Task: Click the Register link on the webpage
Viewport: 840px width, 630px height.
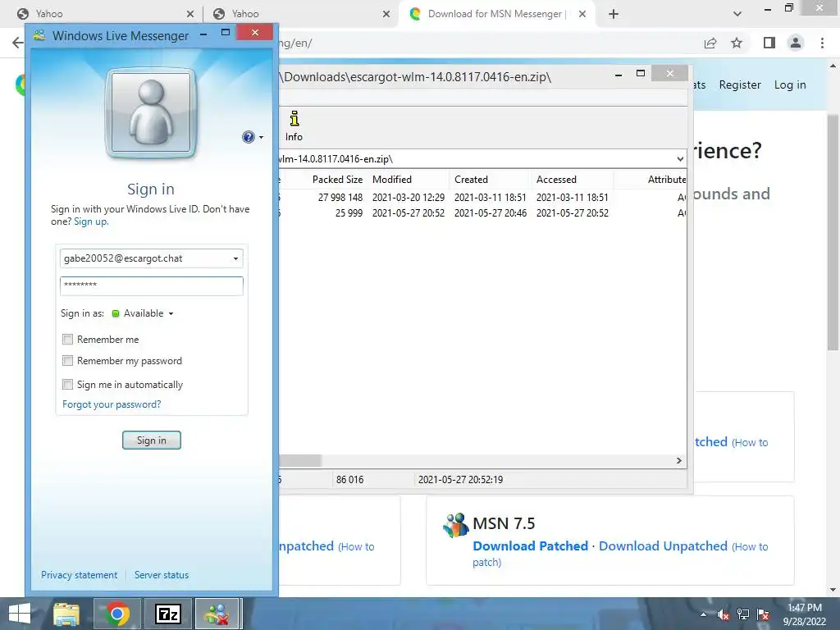Action: (740, 84)
